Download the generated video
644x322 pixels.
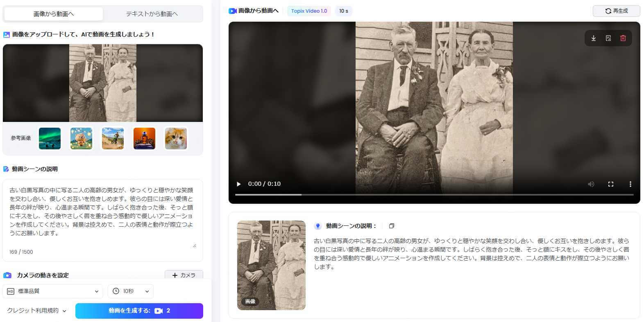click(x=593, y=38)
